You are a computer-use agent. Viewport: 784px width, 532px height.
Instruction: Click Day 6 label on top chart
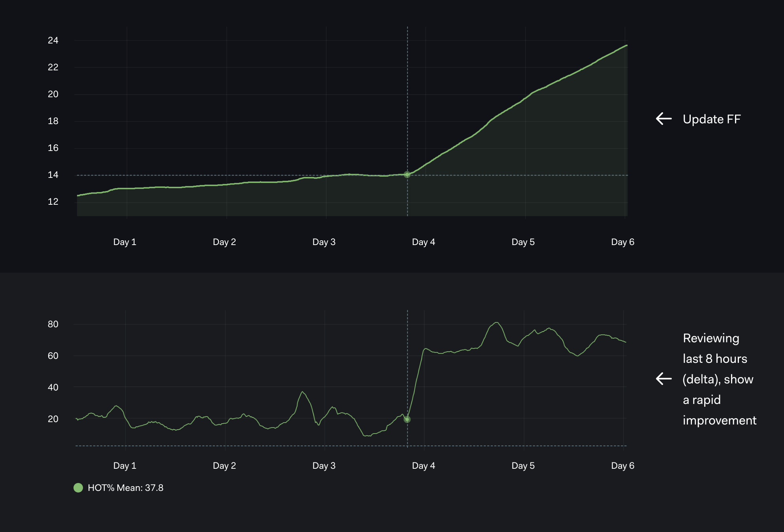tap(622, 242)
